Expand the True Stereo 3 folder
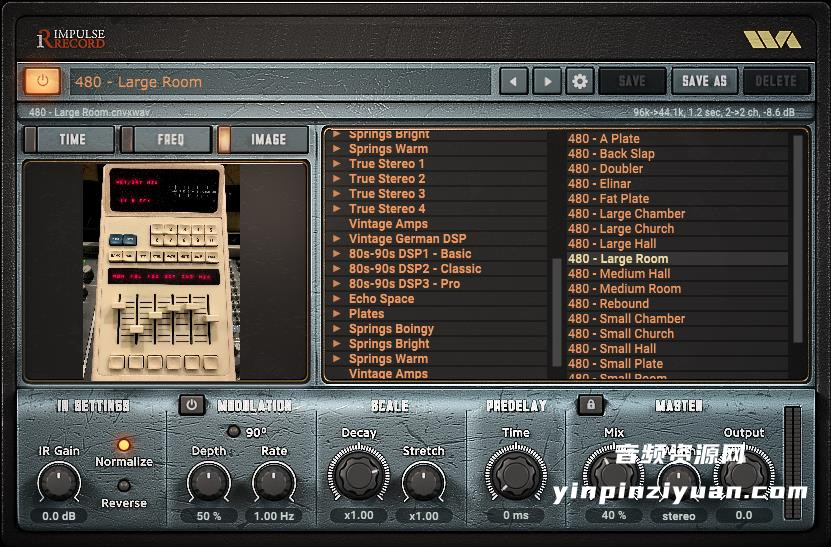This screenshot has width=831, height=547. click(x=337, y=193)
